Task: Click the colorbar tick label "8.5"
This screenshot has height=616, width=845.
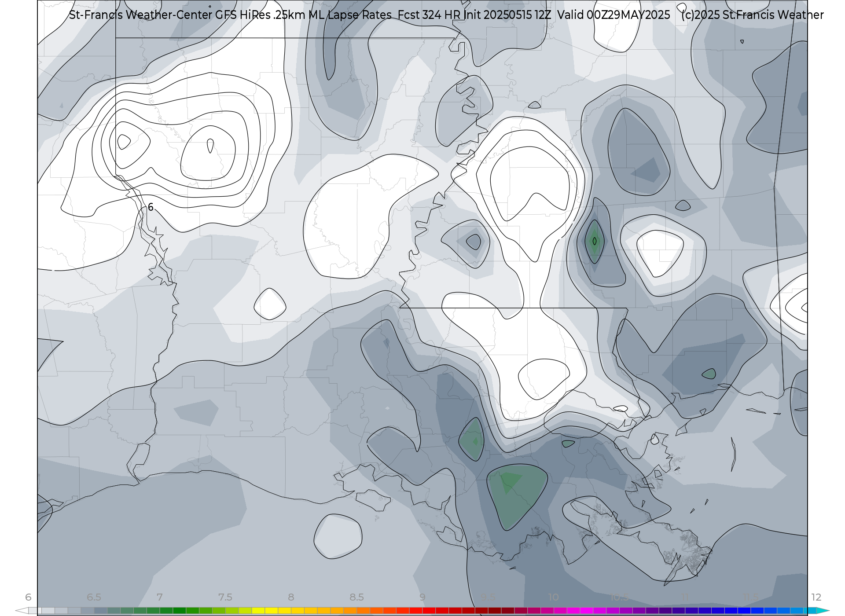Action: click(356, 597)
